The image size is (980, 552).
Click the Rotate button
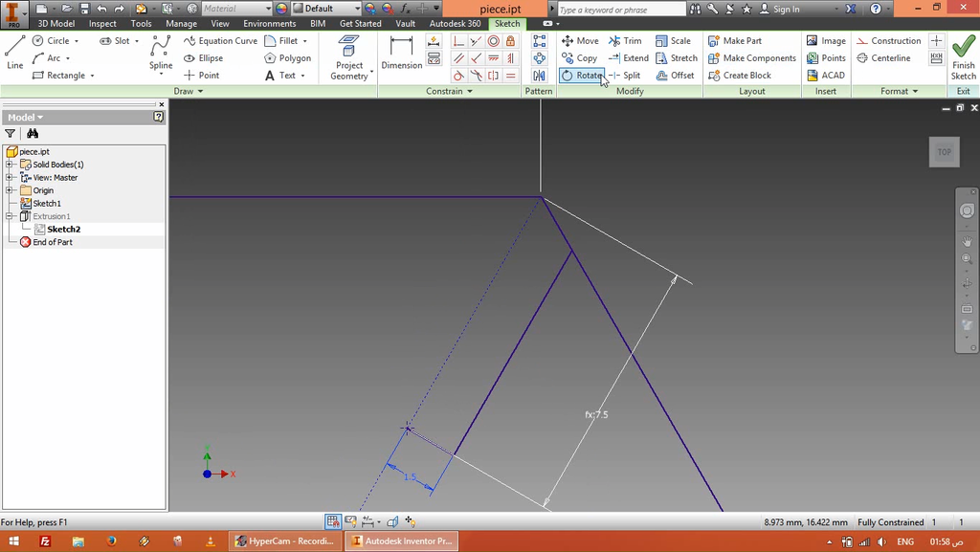point(582,75)
